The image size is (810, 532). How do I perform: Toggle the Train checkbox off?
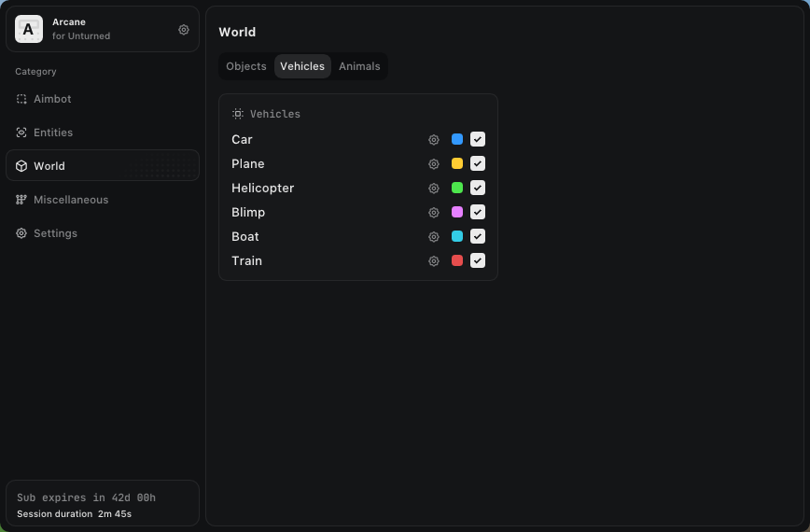478,261
